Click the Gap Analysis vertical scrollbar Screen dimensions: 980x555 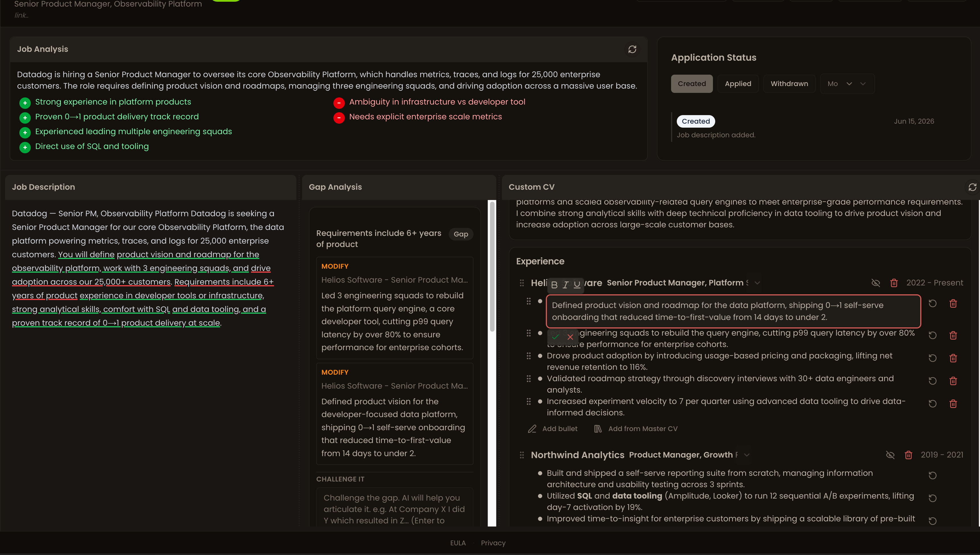(492, 267)
